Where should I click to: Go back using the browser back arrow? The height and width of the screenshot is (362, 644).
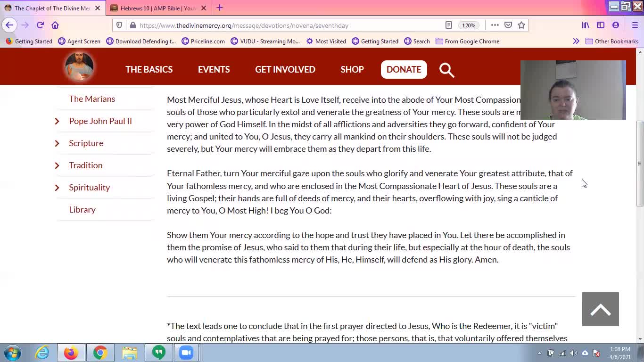click(9, 25)
